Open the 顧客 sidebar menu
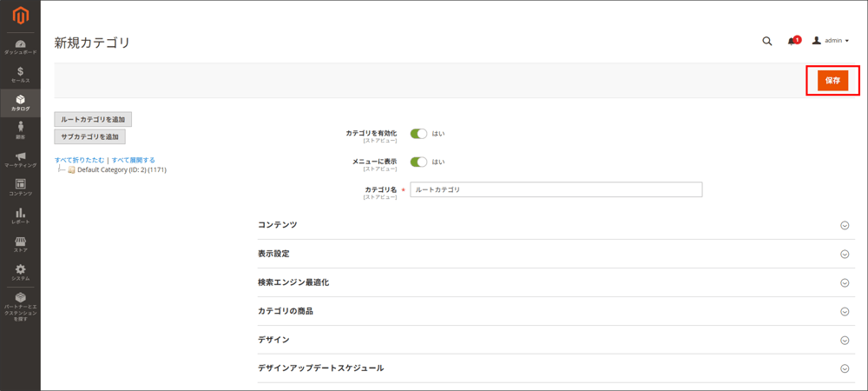Screen dimensions: 868x391 (21, 131)
